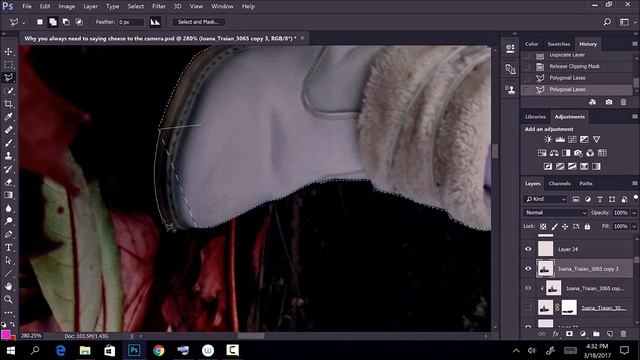
Task: Add layer mask at Layers panel bottom
Action: point(569,334)
